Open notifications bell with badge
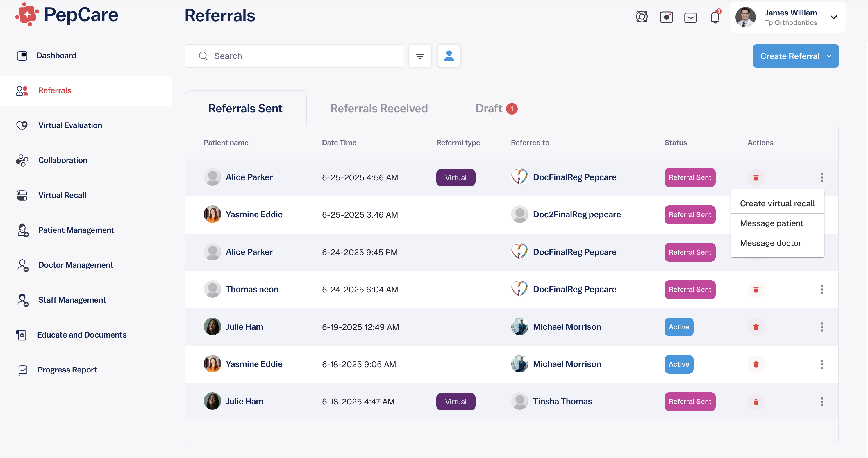868x458 pixels. 715,16
